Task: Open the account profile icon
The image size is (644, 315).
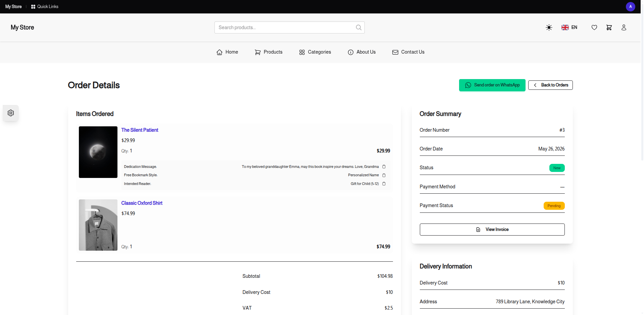Action: coord(624,27)
